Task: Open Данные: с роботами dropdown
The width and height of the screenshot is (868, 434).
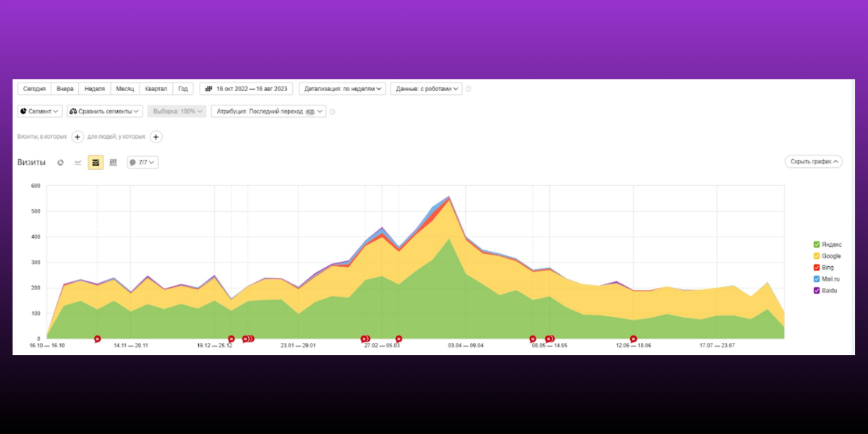Action: point(426,89)
